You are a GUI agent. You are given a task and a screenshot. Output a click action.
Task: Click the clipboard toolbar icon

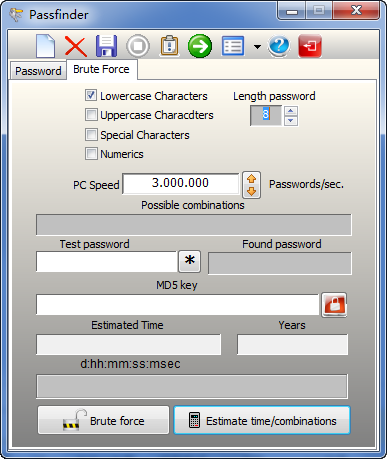click(169, 46)
